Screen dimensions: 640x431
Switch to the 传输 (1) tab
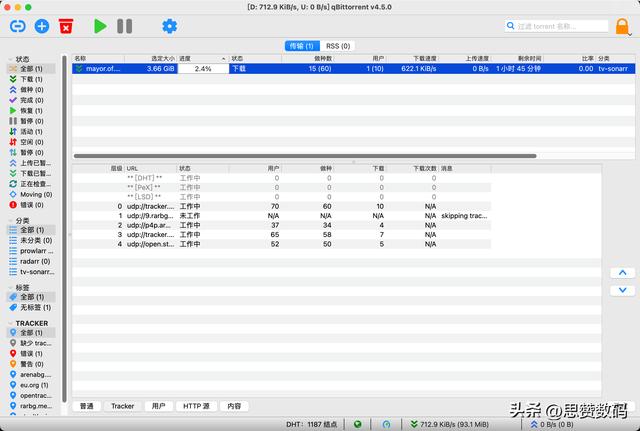302,46
